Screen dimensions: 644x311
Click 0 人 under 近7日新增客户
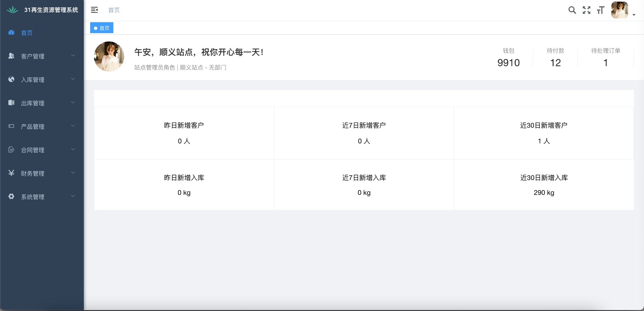click(x=364, y=141)
